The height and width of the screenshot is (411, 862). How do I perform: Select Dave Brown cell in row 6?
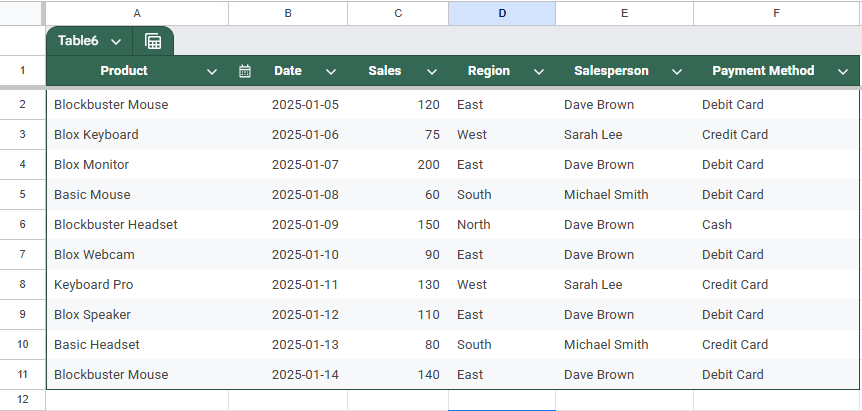tap(625, 225)
